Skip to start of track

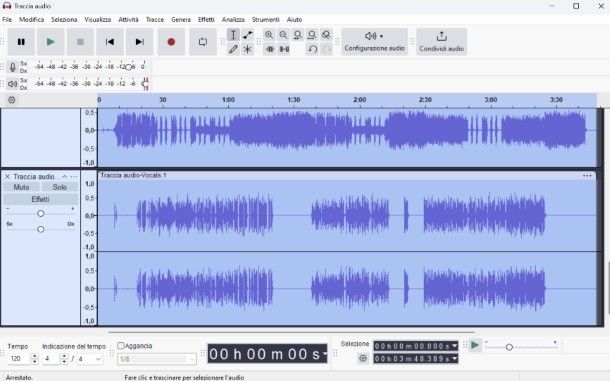point(110,42)
